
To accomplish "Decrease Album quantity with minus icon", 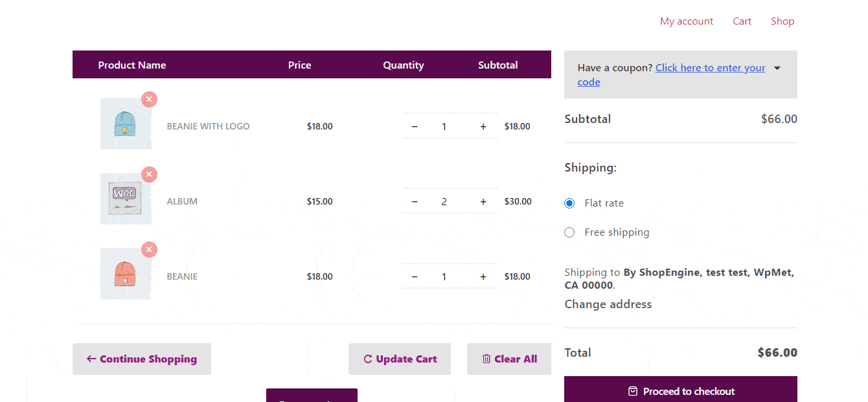I will pos(415,202).
